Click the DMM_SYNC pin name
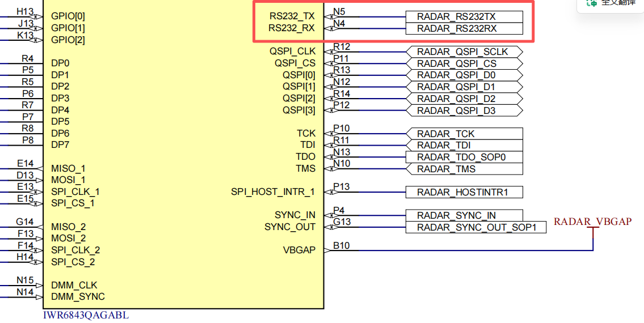Image resolution: width=644 pixels, height=323 pixels. click(78, 296)
